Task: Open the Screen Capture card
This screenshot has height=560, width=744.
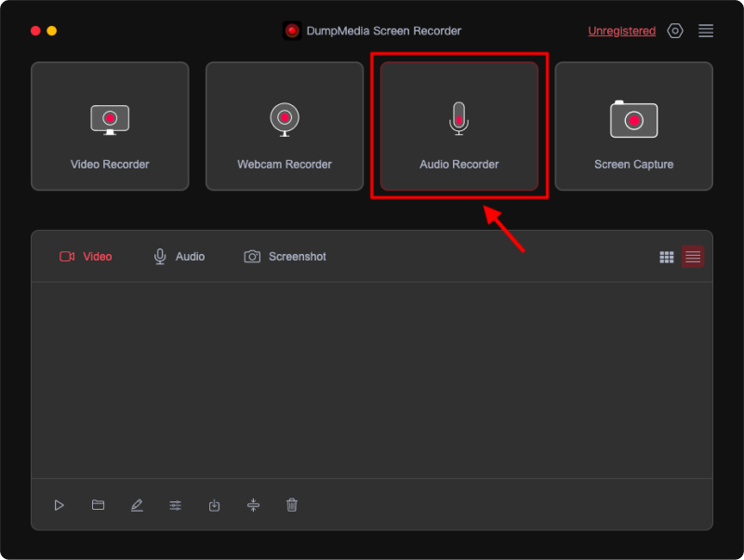Action: click(x=633, y=127)
